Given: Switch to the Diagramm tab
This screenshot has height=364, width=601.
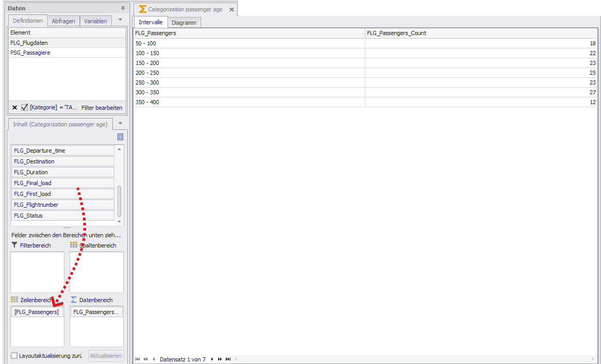Looking at the screenshot, I should [x=184, y=22].
